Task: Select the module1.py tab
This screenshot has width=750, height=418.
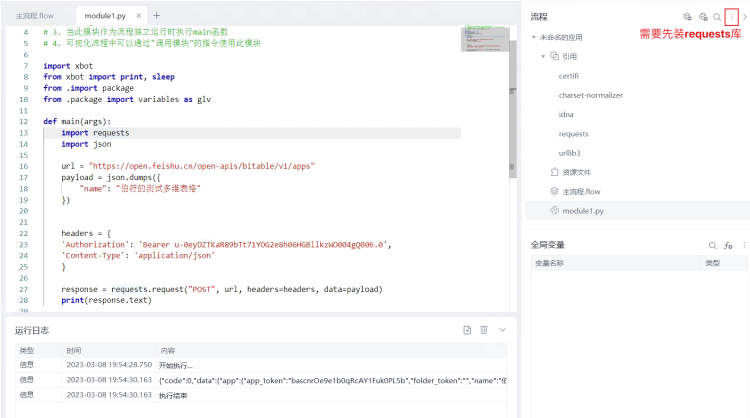Action: 103,16
